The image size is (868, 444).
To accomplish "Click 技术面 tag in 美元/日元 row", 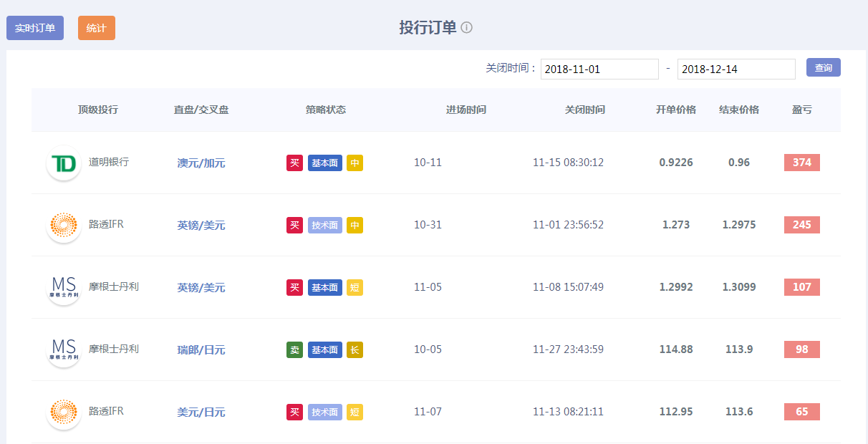I will 325,412.
